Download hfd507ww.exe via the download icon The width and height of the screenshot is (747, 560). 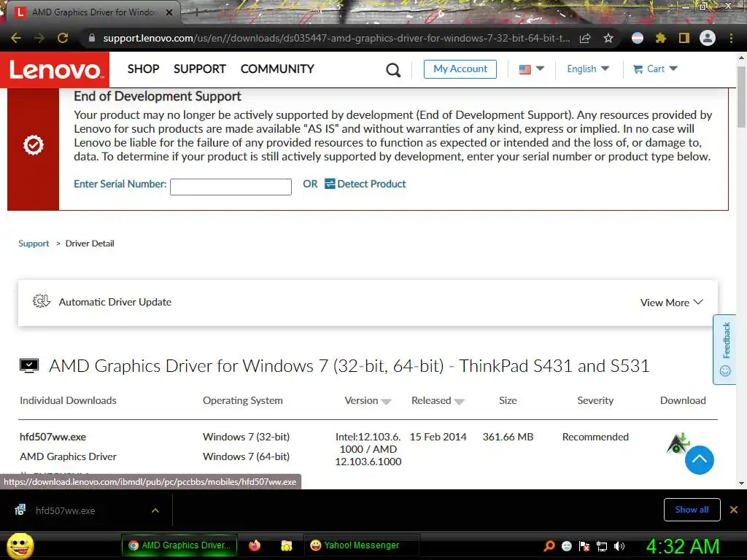click(678, 443)
